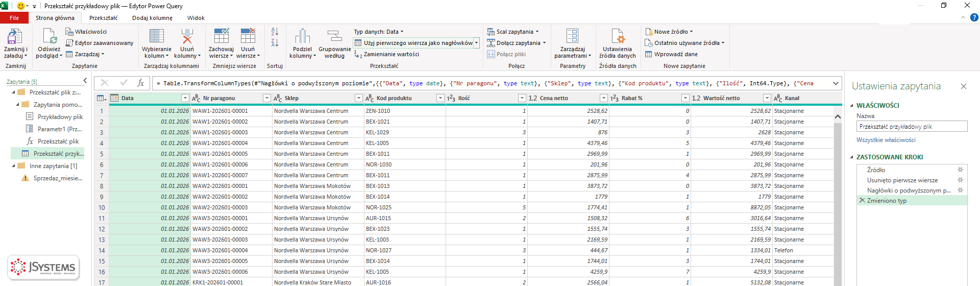The height and width of the screenshot is (286, 980).
Task: Open Nowe źródło menu
Action: [669, 32]
